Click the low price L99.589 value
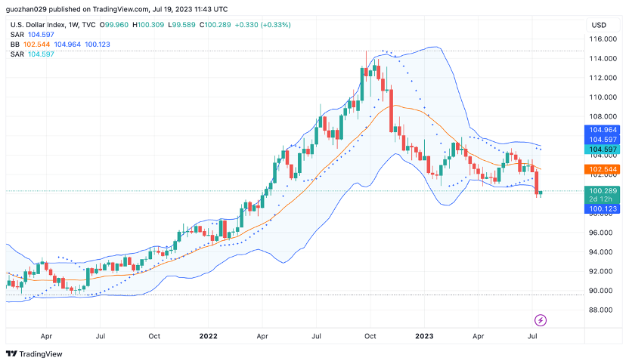The image size is (629, 364). click(181, 25)
